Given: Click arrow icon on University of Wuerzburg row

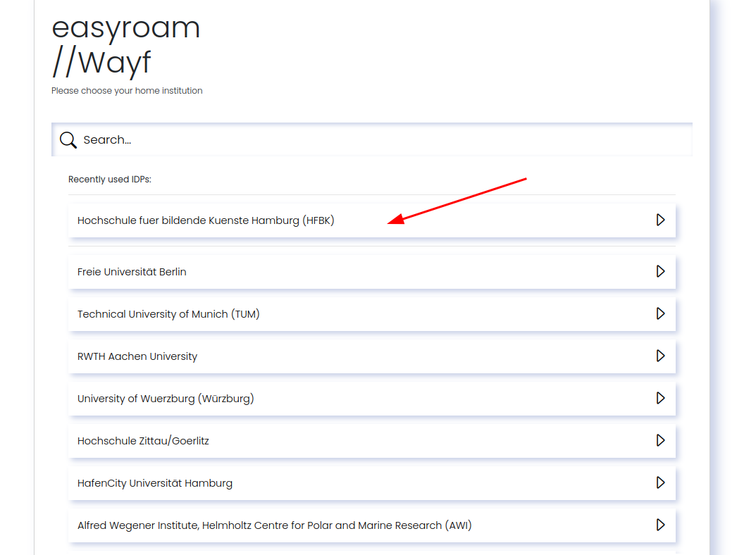Looking at the screenshot, I should coord(661,399).
